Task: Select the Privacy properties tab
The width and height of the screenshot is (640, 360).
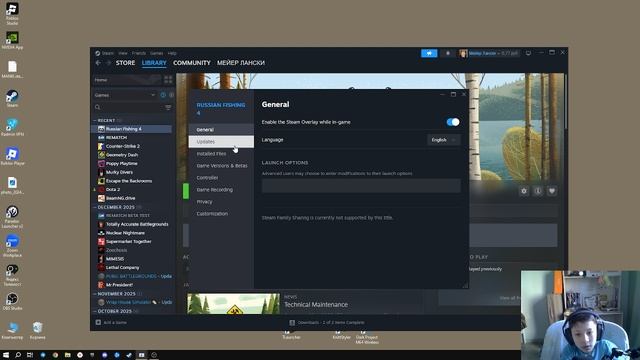Action: pyautogui.click(x=221, y=202)
